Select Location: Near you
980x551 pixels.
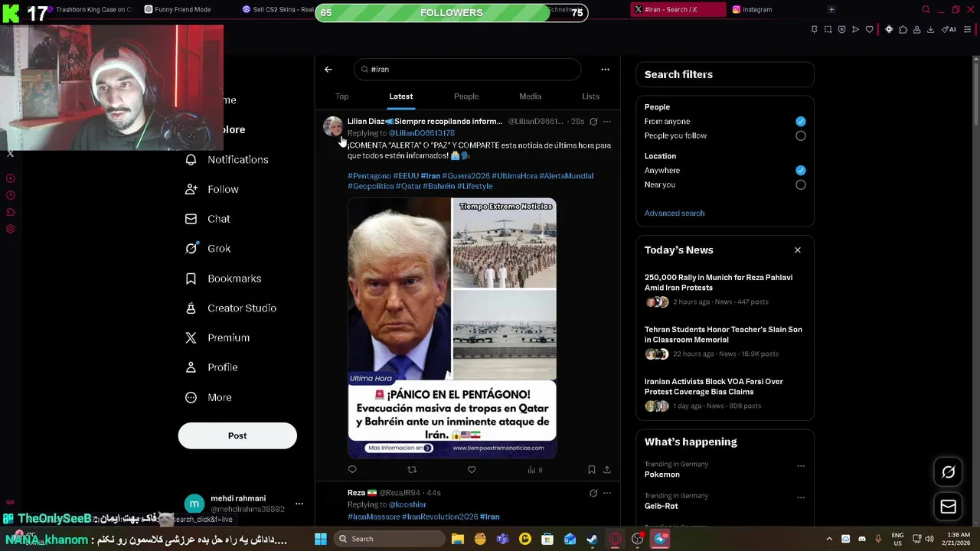coord(800,184)
